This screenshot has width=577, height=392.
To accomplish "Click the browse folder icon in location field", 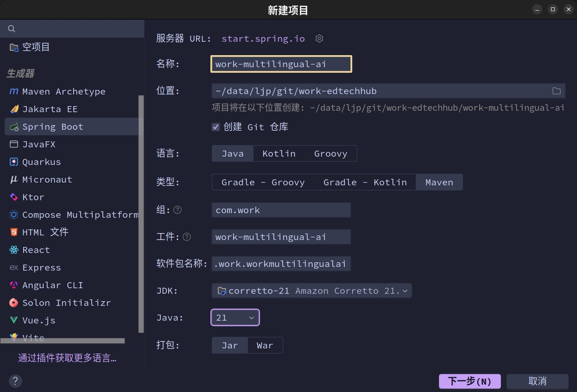I will pos(557,91).
